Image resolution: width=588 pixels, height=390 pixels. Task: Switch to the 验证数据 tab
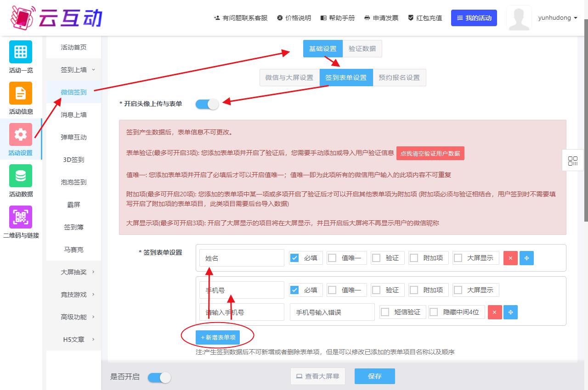pyautogui.click(x=362, y=49)
